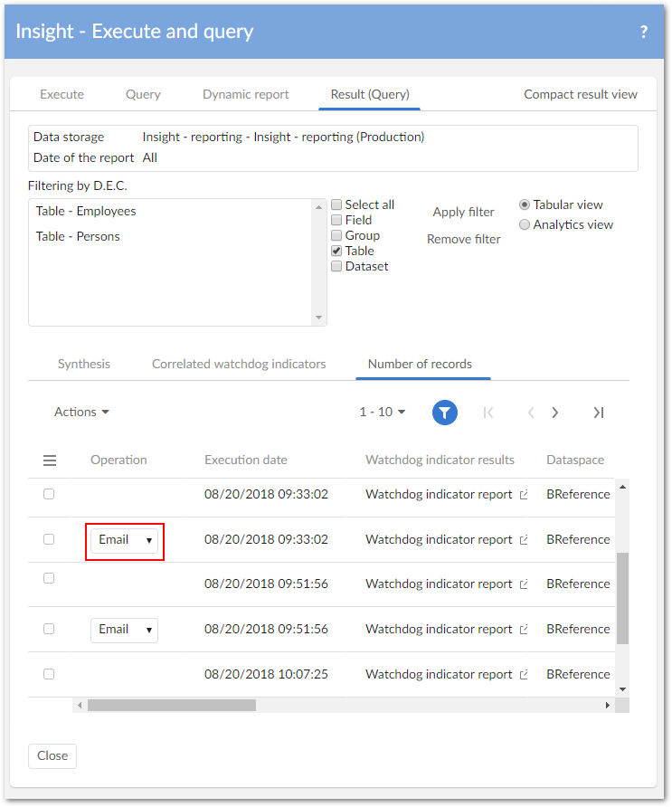Check the Select all checkbox
Image resolution: width=672 pixels, height=807 pixels.
[x=336, y=205]
